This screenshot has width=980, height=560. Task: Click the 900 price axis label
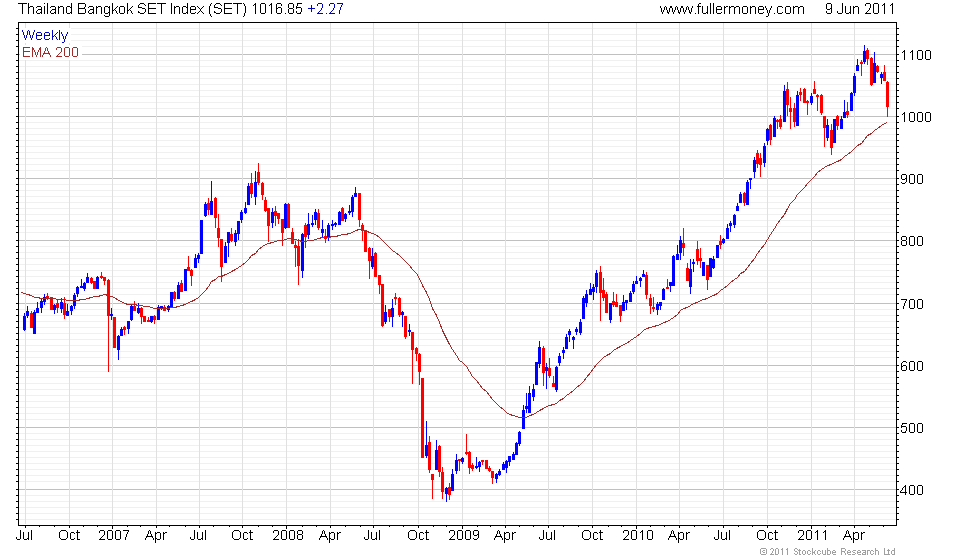912,179
